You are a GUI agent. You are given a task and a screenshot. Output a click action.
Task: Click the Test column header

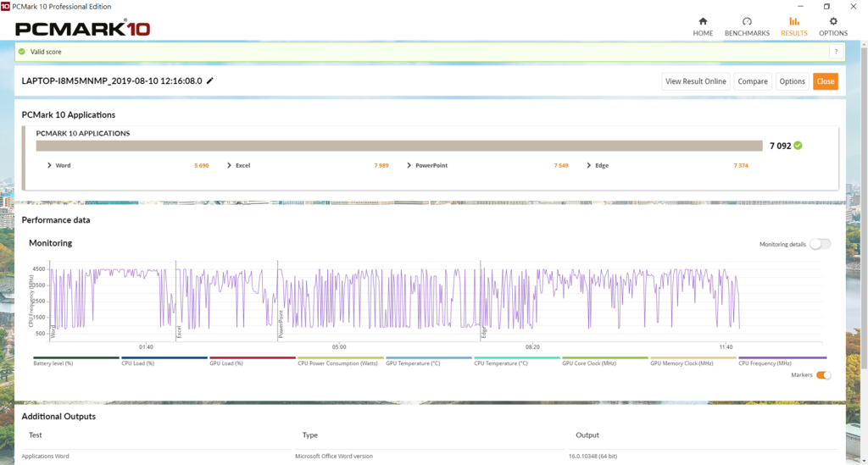point(36,435)
